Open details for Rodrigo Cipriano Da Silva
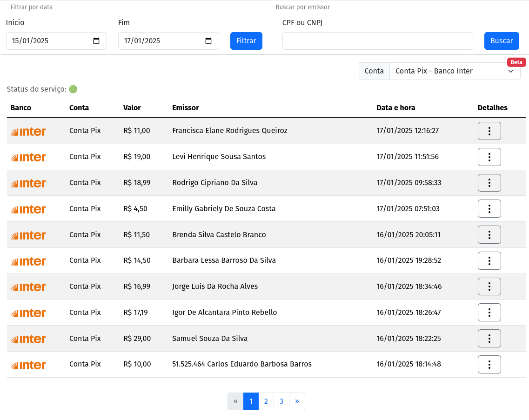 [x=489, y=183]
